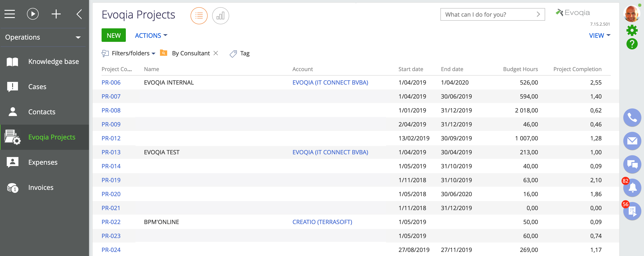
Task: Open Knowledge base book icon
Action: [x=12, y=62]
